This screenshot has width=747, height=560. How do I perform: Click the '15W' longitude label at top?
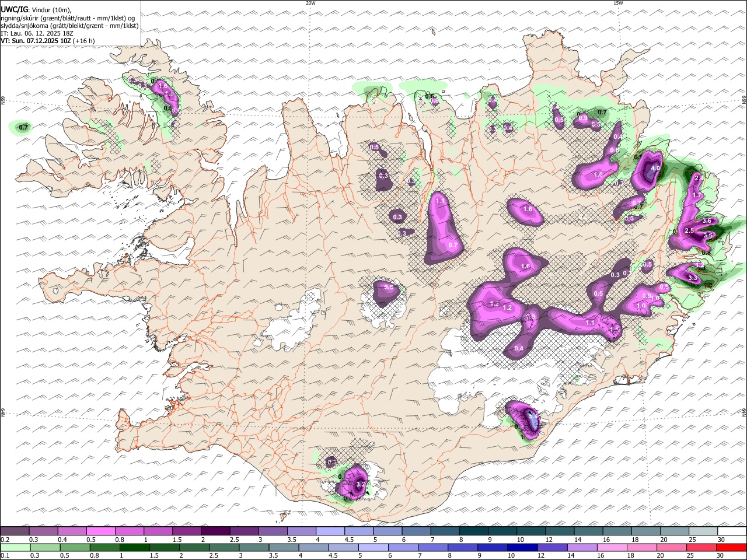click(618, 3)
